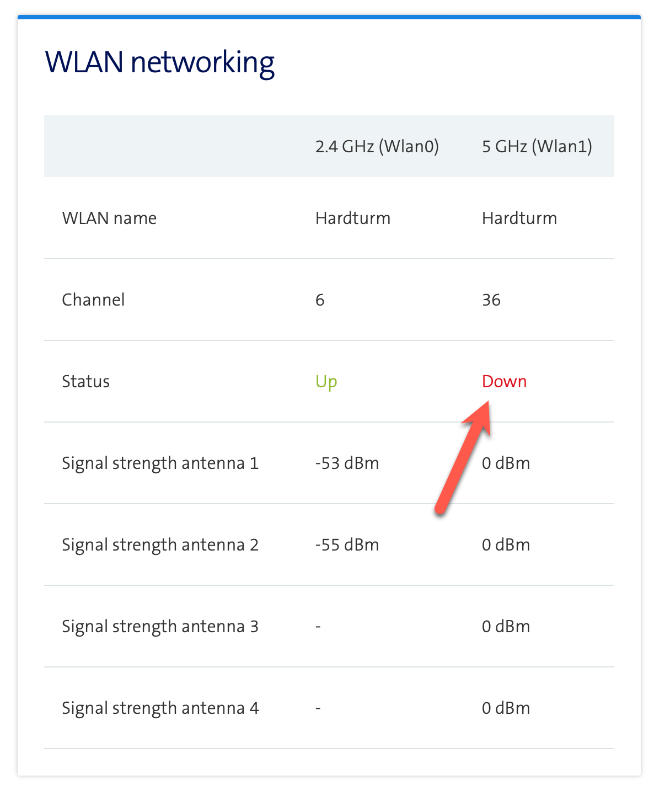Click the red Down status text
Viewport: 654px width, 812px height.
point(504,381)
